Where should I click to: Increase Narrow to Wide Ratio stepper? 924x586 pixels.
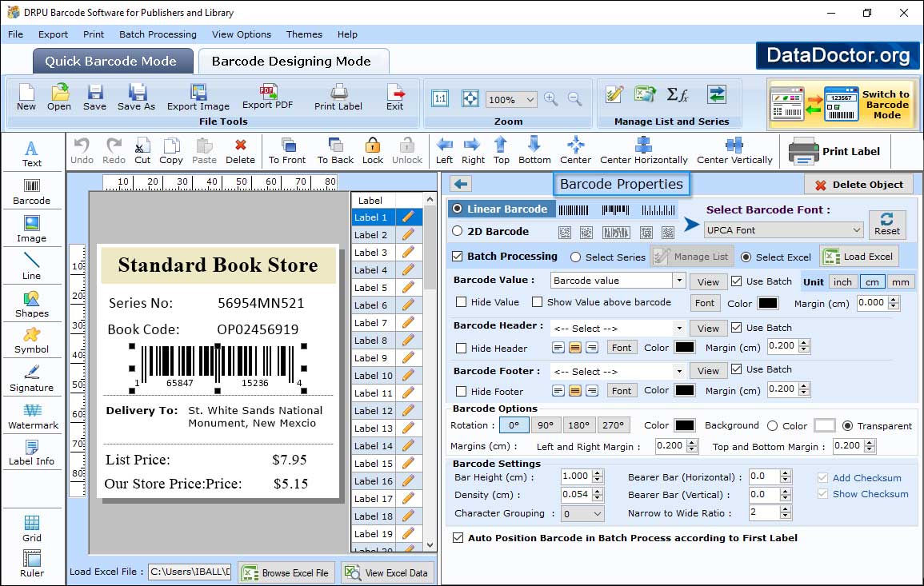(x=785, y=509)
